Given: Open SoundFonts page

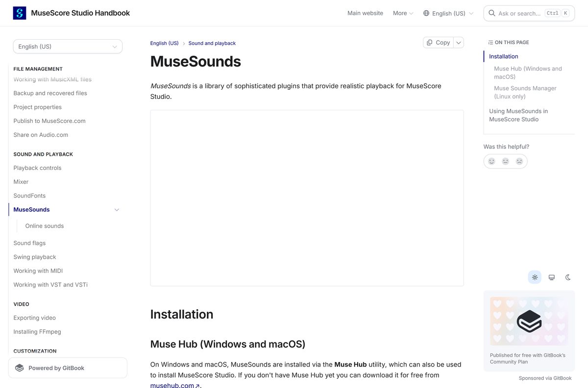Looking at the screenshot, I should (29, 195).
